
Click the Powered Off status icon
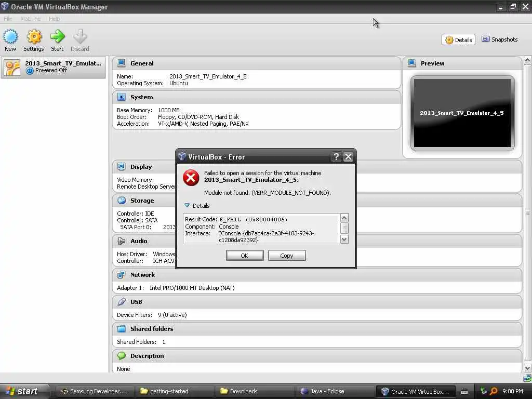(30, 71)
